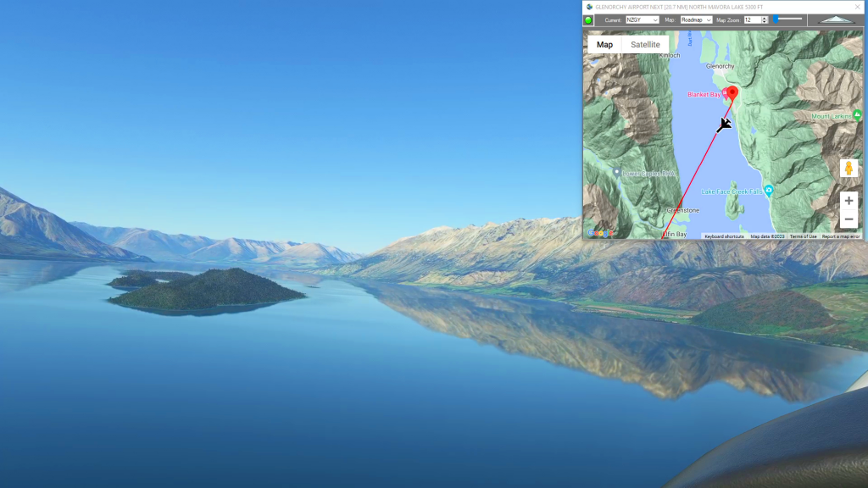This screenshot has width=868, height=488.
Task: Decrease Map Zoom with down stepper arrow
Action: 765,22
